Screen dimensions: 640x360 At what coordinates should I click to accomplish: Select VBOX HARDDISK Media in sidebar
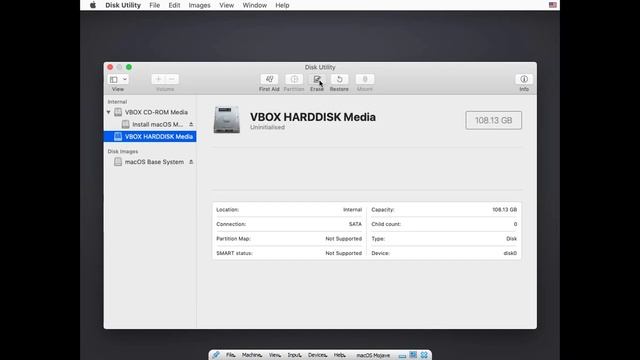coord(150,136)
